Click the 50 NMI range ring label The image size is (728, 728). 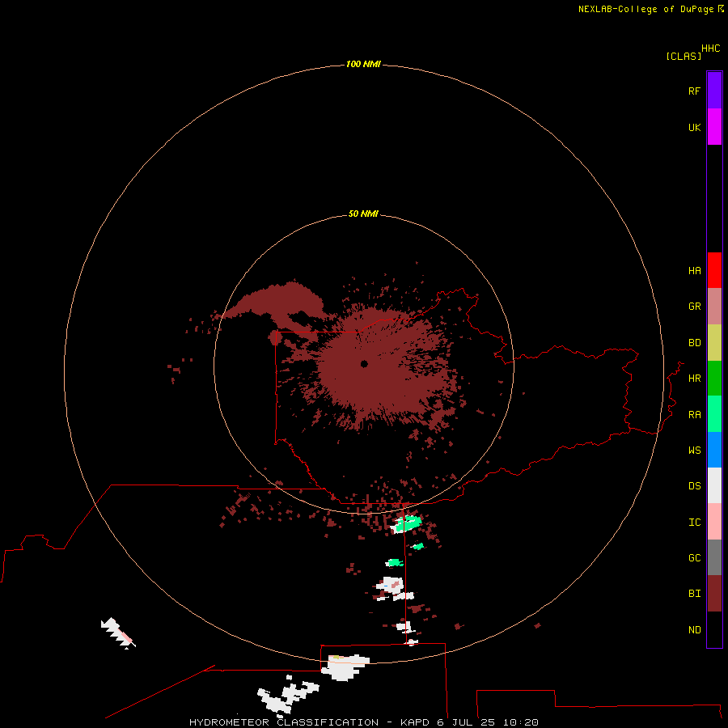pyautogui.click(x=363, y=214)
